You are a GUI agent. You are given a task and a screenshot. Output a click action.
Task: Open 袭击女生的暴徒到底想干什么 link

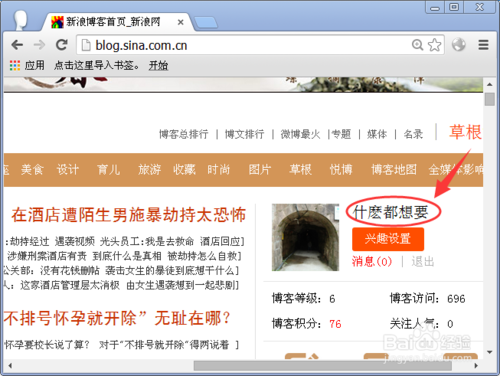170,271
